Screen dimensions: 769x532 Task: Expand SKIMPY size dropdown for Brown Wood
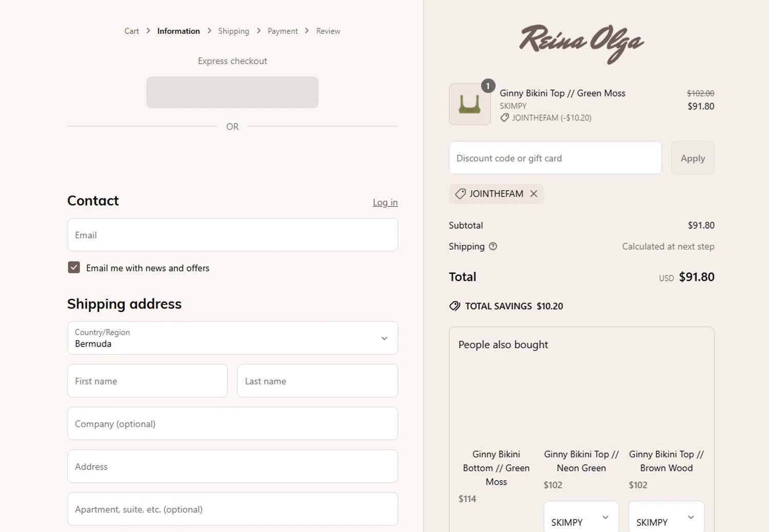click(x=666, y=518)
